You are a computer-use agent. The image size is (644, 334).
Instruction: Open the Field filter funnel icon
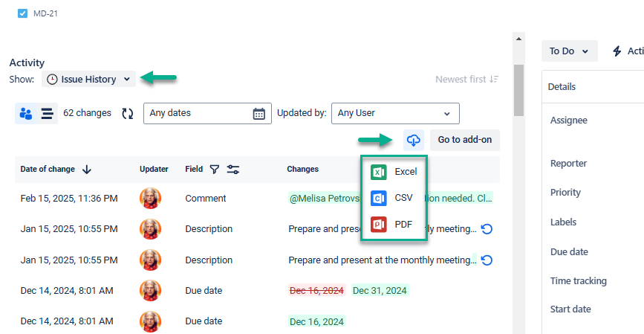tap(215, 169)
